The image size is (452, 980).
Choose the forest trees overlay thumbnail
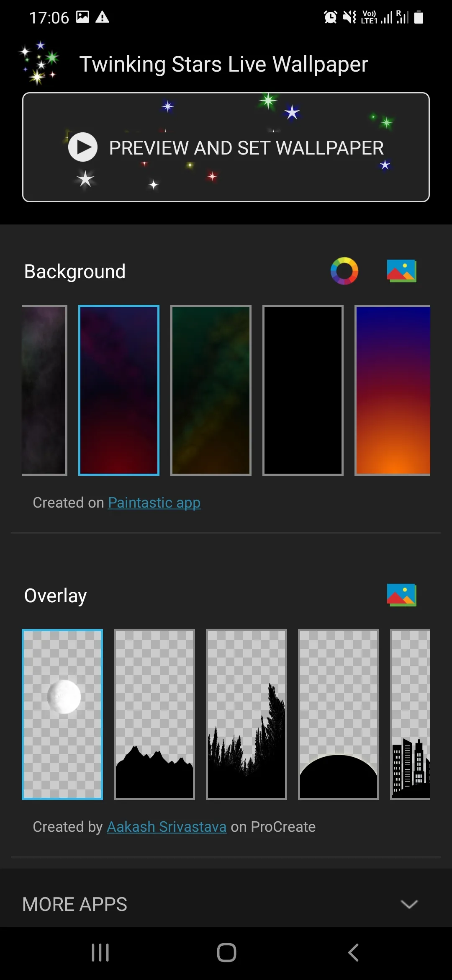click(x=247, y=714)
